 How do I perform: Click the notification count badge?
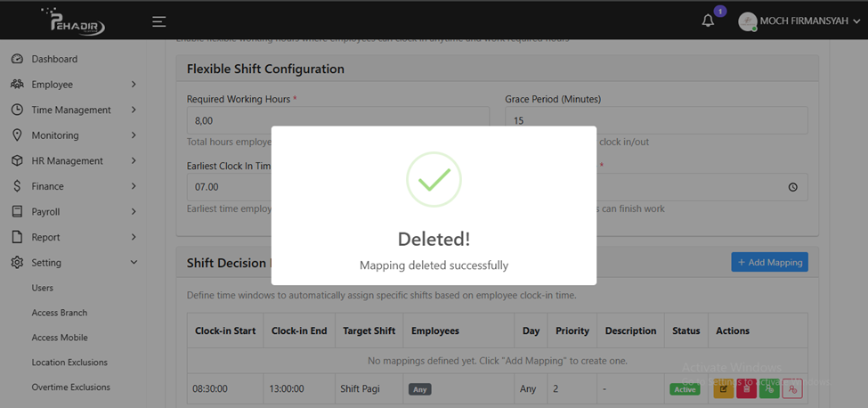(719, 11)
